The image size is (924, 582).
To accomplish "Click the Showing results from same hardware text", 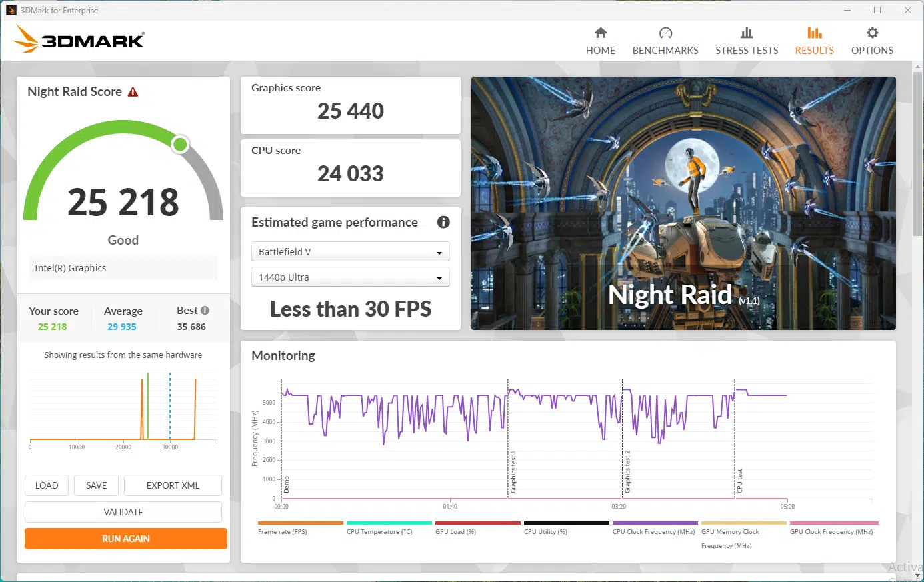I will [x=123, y=355].
